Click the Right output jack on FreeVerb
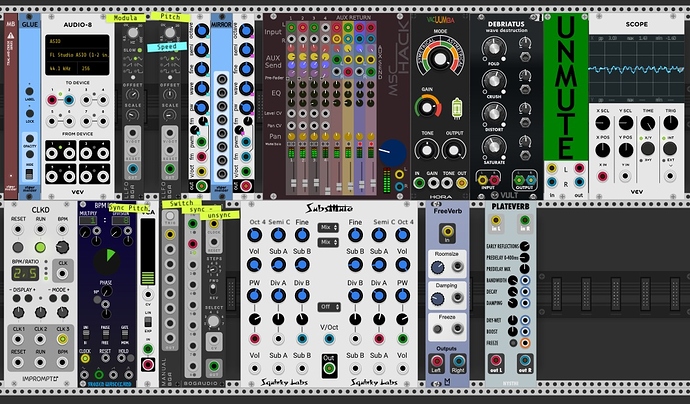Screen dimensions: 690x404 tap(458, 361)
